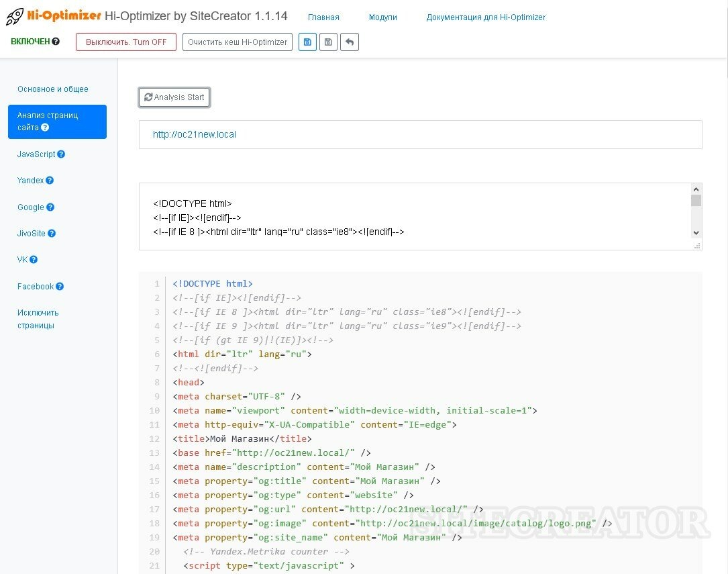The height and width of the screenshot is (574, 728).
Task: Click refresh icon inside Analysis Start button
Action: 148,97
